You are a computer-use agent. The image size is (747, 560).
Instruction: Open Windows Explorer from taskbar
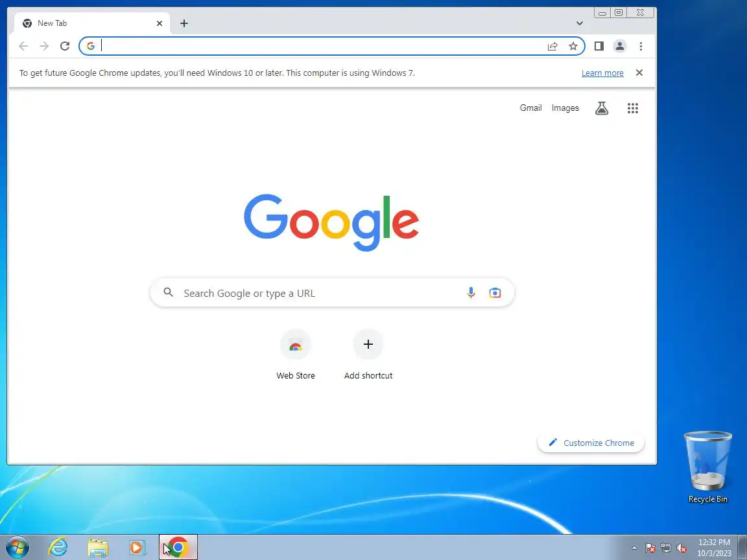98,548
